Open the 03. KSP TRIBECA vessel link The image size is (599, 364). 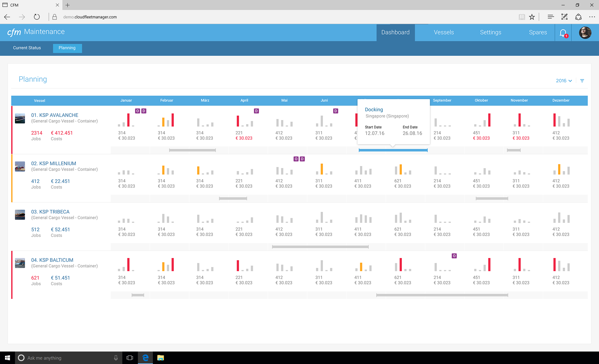coord(50,212)
